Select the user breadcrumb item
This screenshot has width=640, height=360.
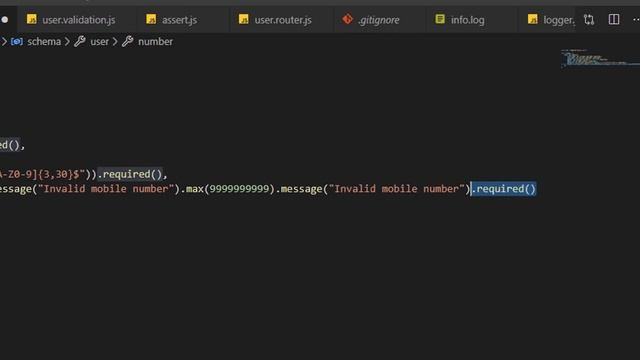[99, 42]
